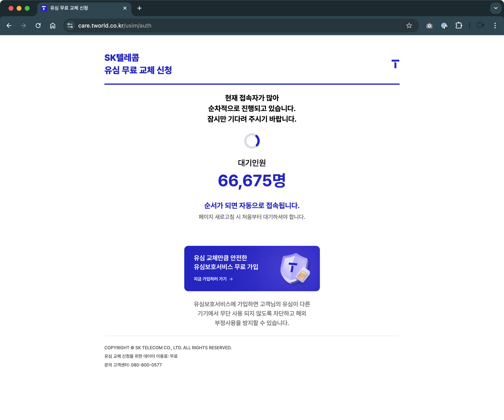Click the profile avatar icon
Viewport: 504px width, 420px height.
pyautogui.click(x=480, y=25)
